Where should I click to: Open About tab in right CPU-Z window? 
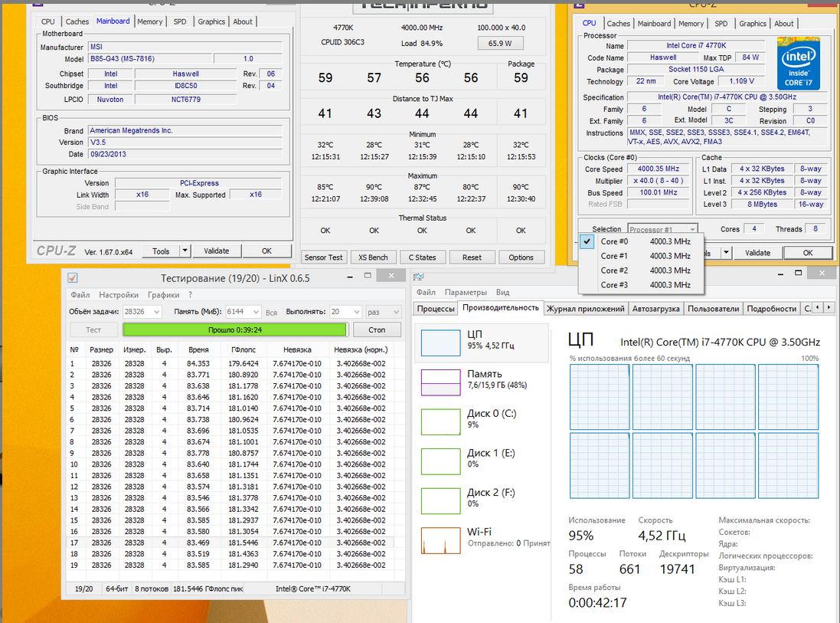[784, 24]
